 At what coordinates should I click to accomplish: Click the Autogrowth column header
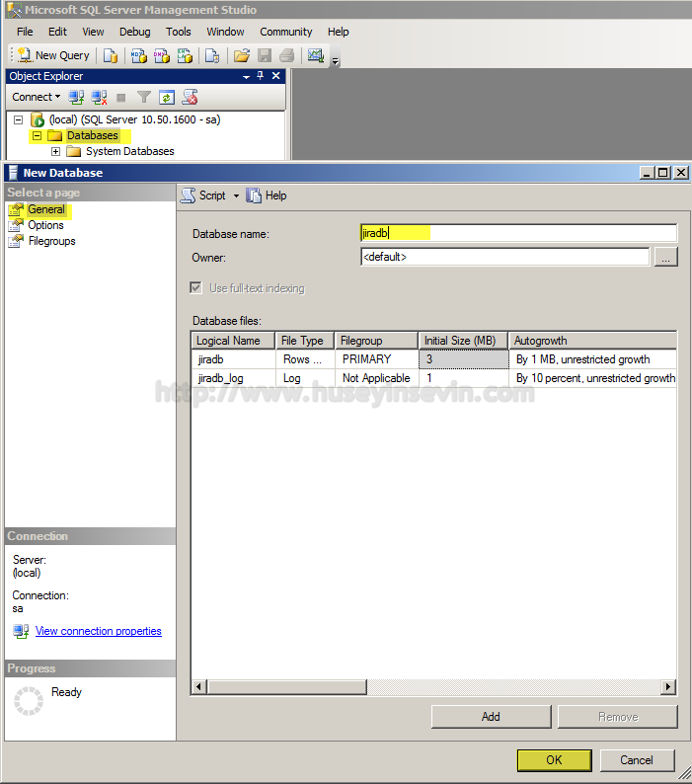pyautogui.click(x=593, y=341)
